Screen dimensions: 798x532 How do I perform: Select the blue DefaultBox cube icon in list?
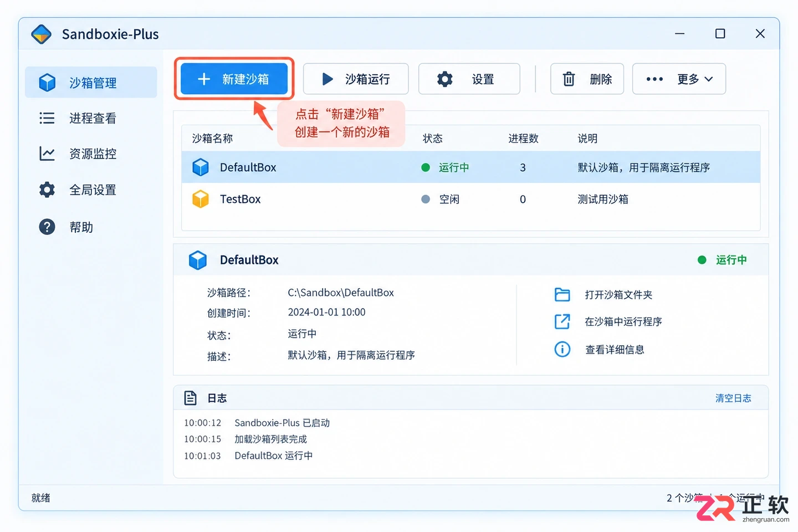coord(201,167)
